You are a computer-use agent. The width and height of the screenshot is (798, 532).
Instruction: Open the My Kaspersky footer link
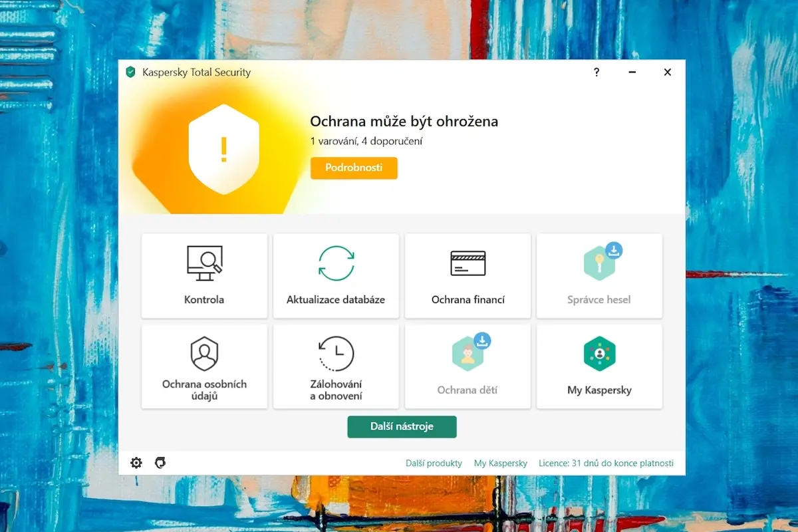coord(501,464)
